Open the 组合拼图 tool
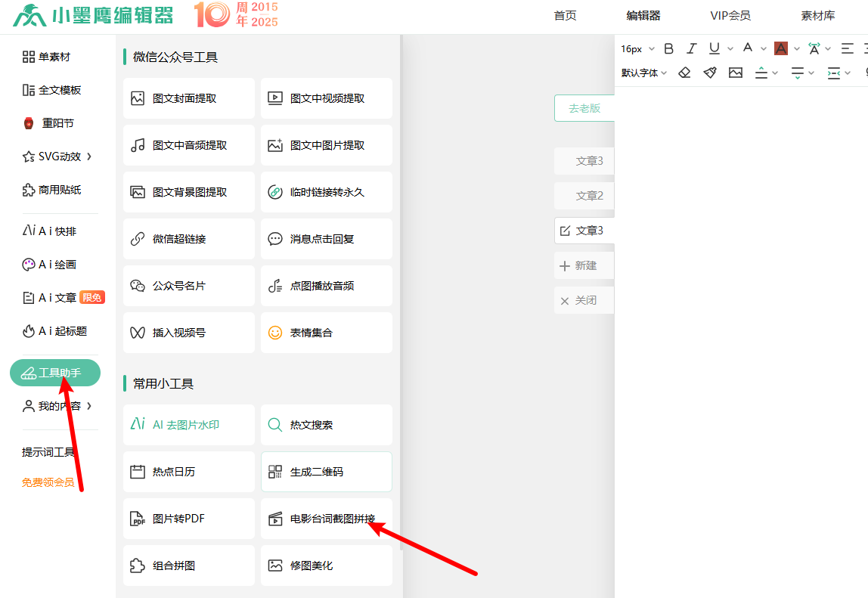The image size is (868, 598). coord(189,565)
